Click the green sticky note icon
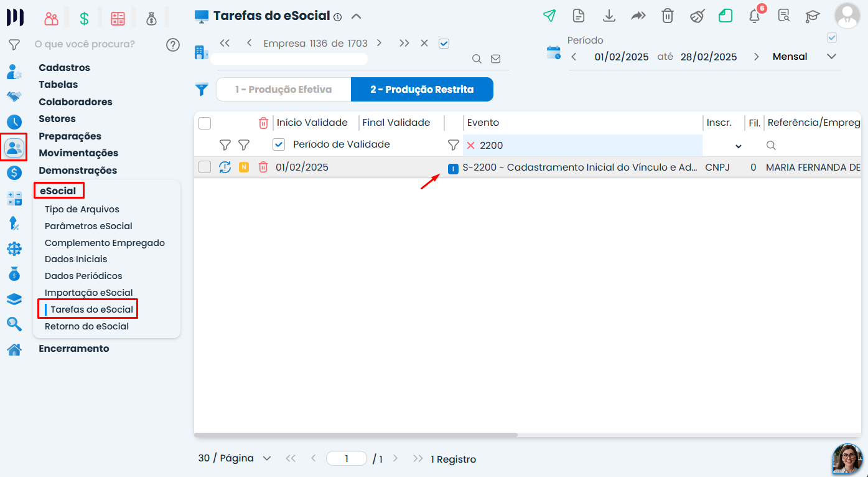Image resolution: width=868 pixels, height=477 pixels. [x=726, y=16]
